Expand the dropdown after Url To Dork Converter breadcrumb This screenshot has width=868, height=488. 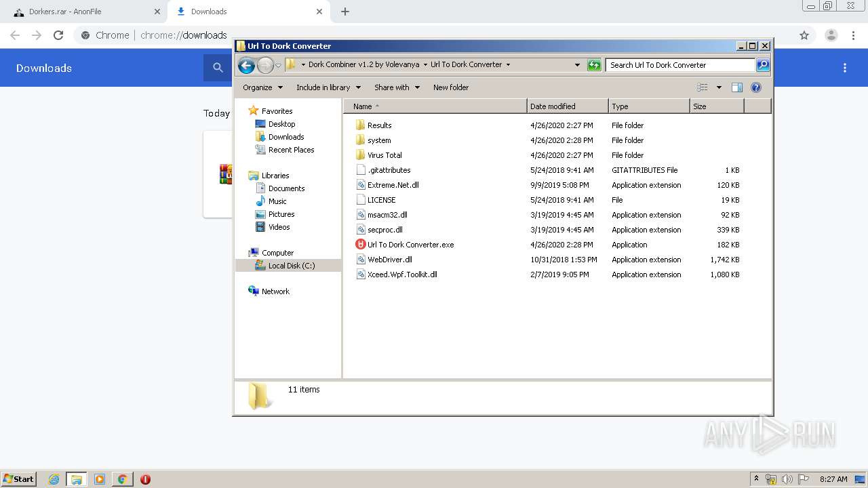pos(508,65)
